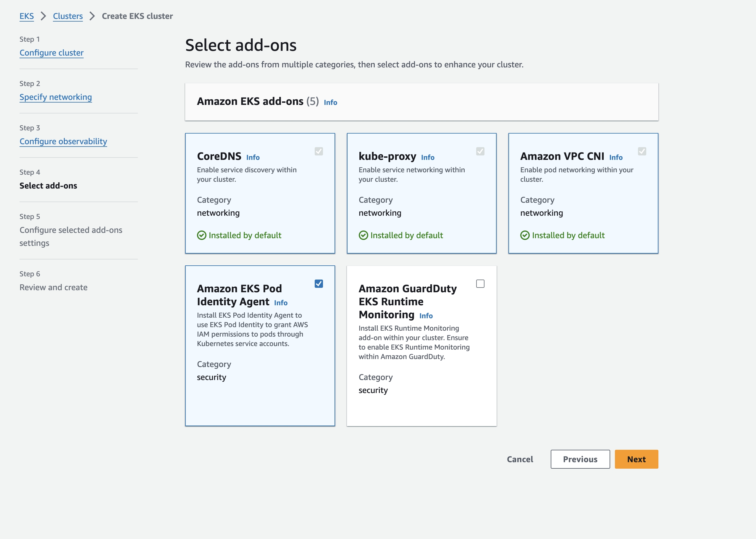Click the Select add-ons current step label

48,186
